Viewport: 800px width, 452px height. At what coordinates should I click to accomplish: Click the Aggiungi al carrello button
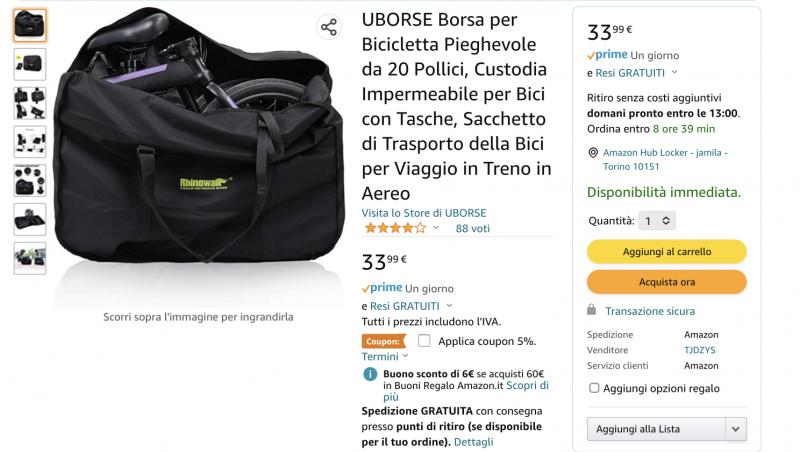(x=666, y=252)
